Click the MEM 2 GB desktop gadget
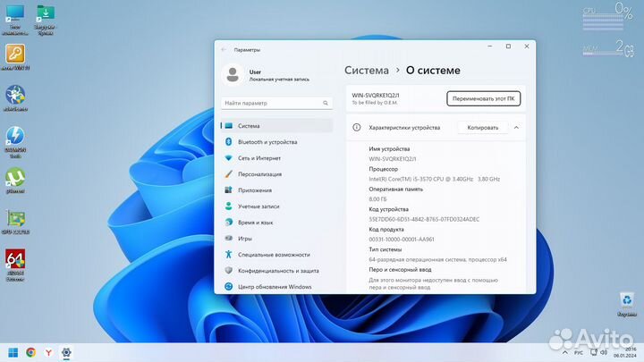This screenshot has width=644, height=362. click(x=608, y=48)
